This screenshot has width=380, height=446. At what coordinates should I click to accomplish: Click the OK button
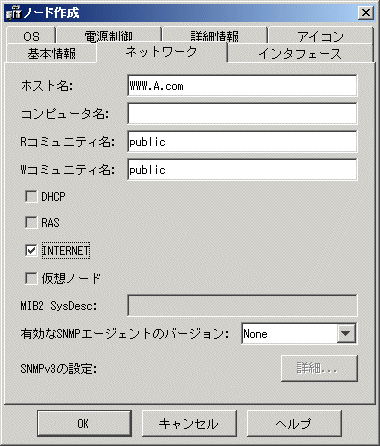[x=84, y=423]
